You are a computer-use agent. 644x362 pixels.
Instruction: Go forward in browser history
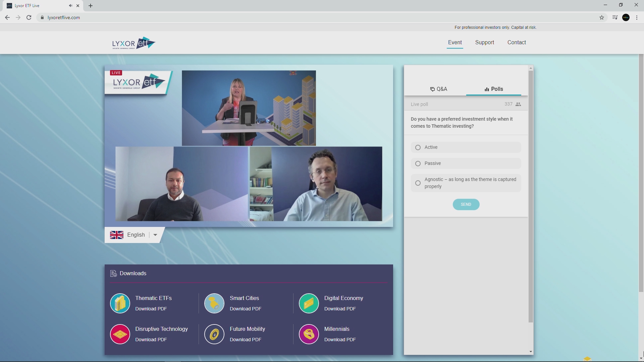(x=18, y=17)
